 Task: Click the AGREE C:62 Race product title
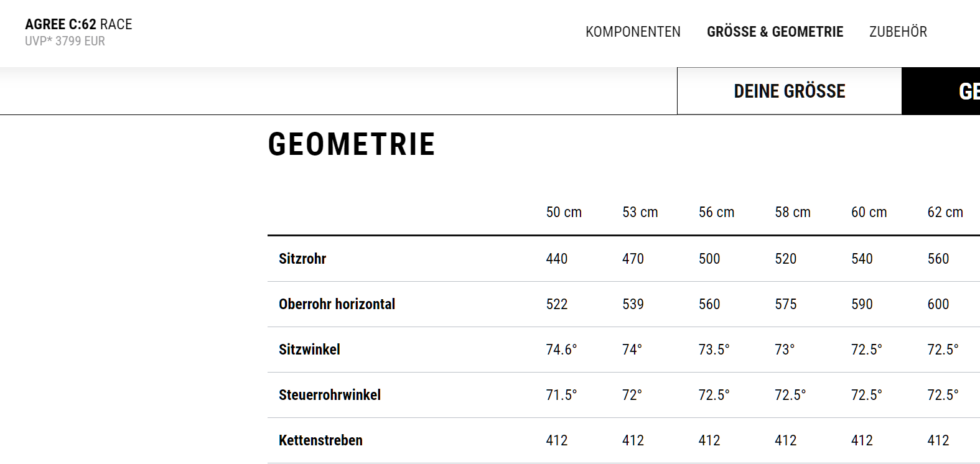tap(78, 24)
